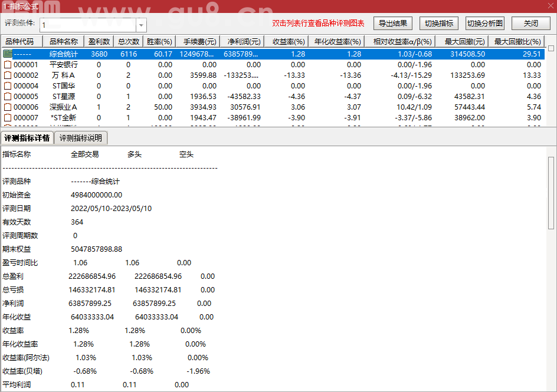Sort by 总次数 column header
Image resolution: width=557 pixels, height=392 pixels.
[128, 41]
